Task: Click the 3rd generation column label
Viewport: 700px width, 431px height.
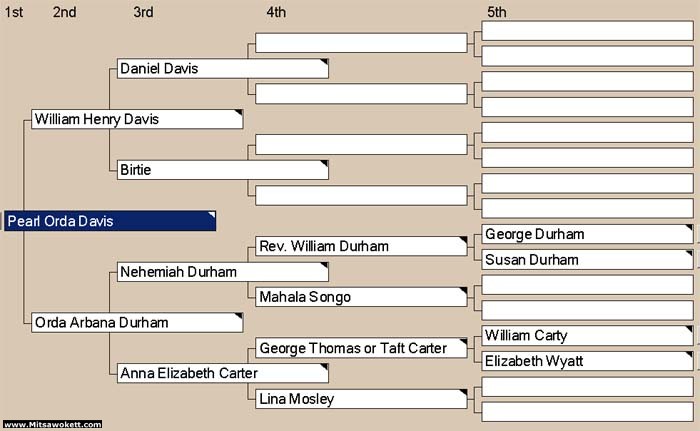Action: [x=143, y=12]
